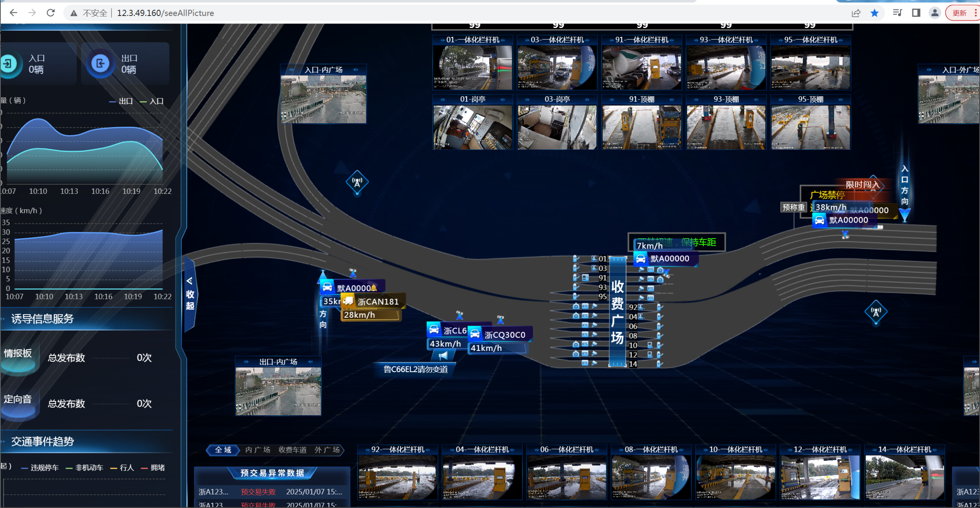Click the ETC icon on lane 14
The image size is (980, 508).
[x=585, y=363]
